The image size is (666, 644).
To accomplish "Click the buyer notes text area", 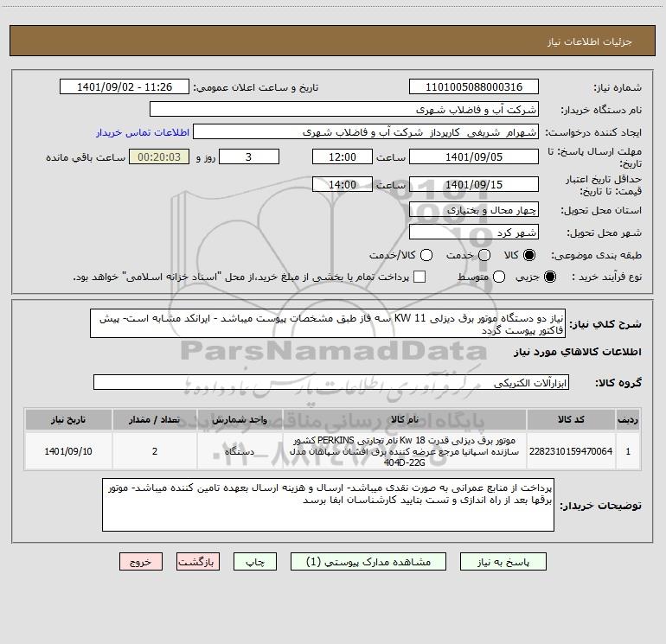I will click(328, 504).
